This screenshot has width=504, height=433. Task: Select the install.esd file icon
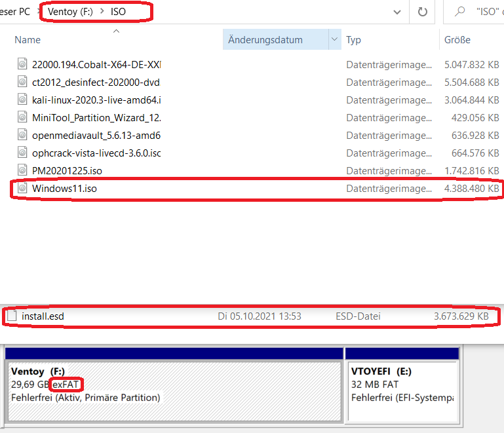tap(12, 316)
